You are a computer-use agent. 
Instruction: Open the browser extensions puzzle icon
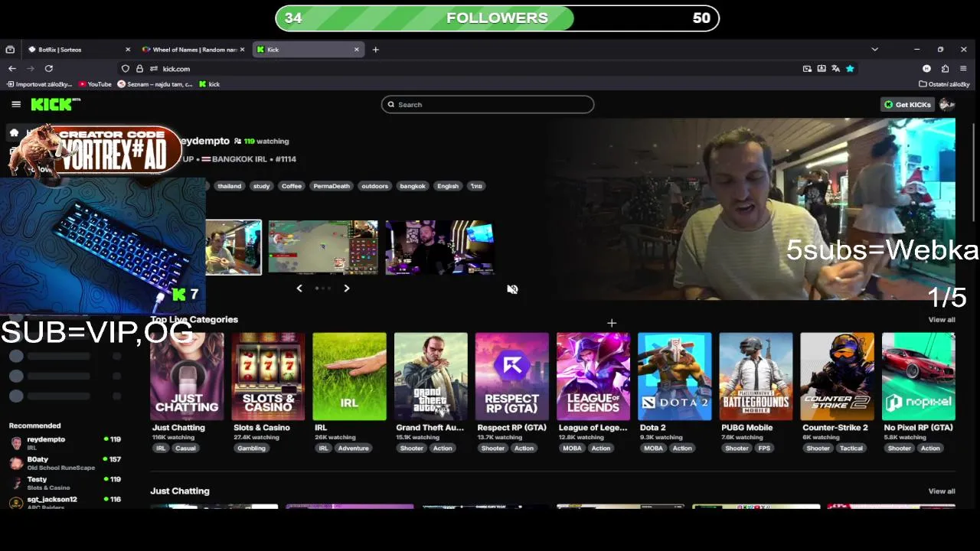pyautogui.click(x=945, y=69)
